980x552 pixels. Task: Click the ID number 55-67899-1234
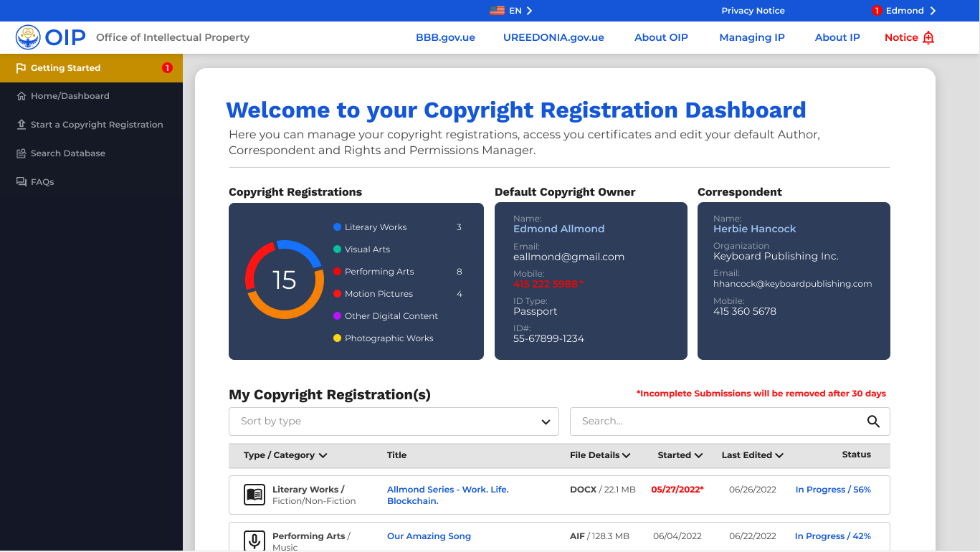point(548,338)
